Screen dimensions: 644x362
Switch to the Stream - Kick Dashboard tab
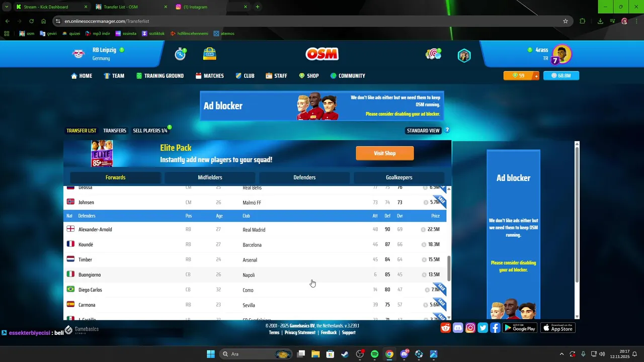tap(51, 7)
